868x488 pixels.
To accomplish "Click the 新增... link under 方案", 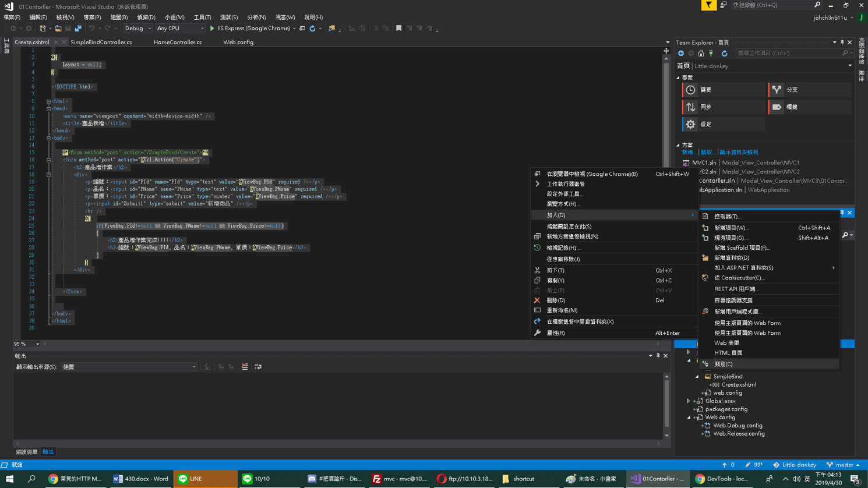I will pos(689,153).
